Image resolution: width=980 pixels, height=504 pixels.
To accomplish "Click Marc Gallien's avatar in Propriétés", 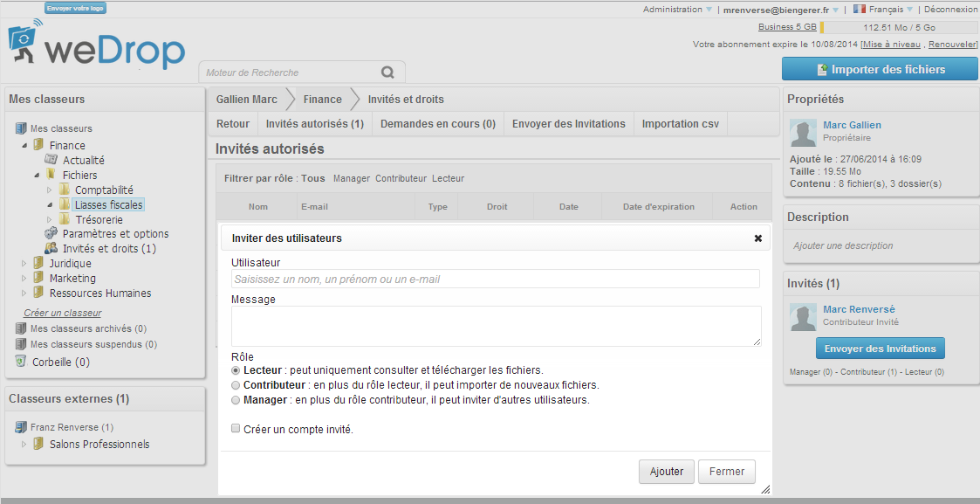I will 803,135.
